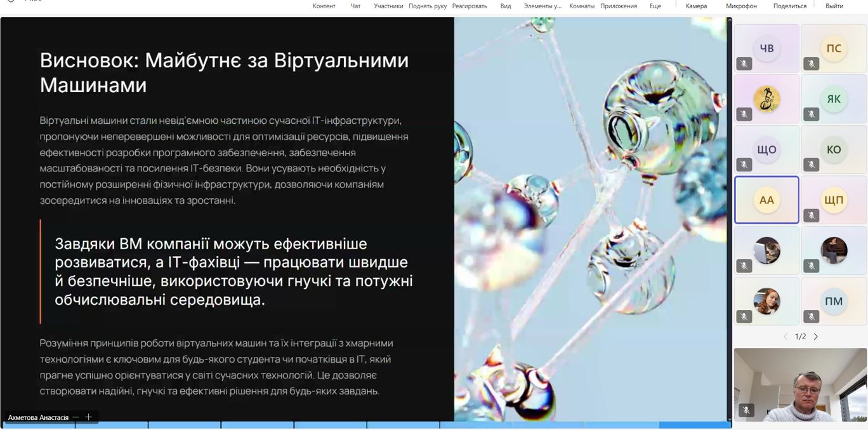Image resolution: width=868 pixels, height=430 pixels.
Task: Toggle Поднять руку in the meeting toolbar
Action: (x=428, y=6)
